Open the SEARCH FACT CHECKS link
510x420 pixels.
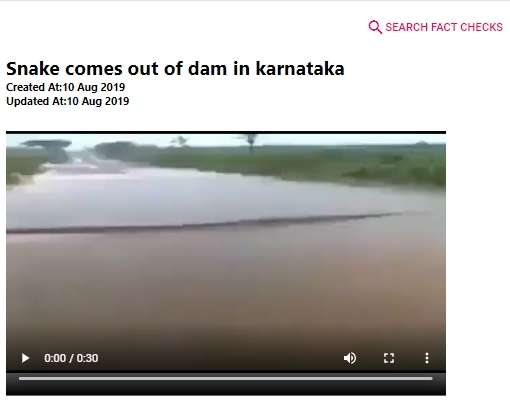[436, 27]
